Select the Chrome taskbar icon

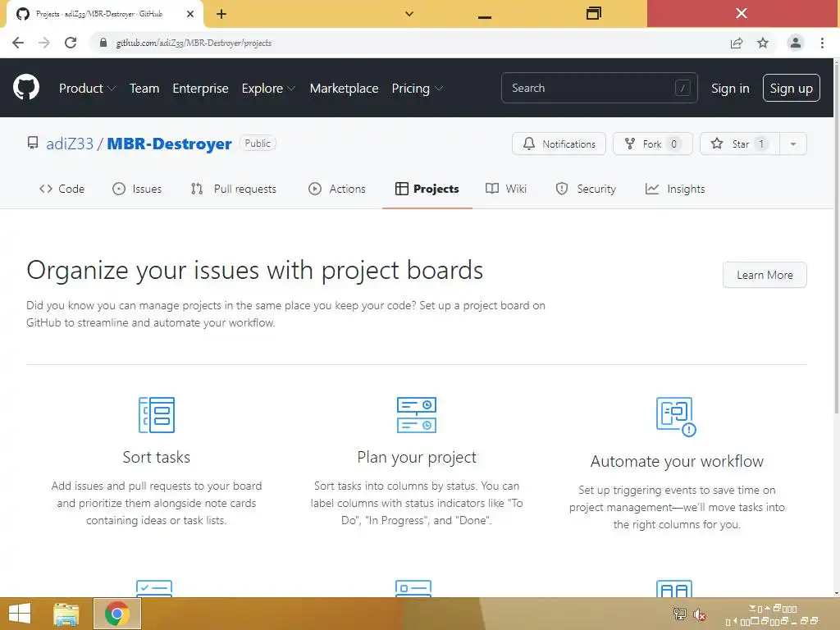tap(117, 614)
